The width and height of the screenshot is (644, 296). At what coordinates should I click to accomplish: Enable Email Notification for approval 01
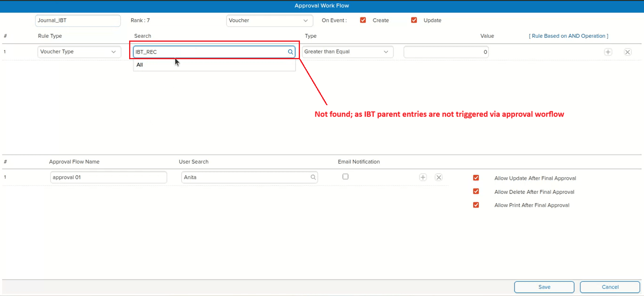pyautogui.click(x=345, y=177)
